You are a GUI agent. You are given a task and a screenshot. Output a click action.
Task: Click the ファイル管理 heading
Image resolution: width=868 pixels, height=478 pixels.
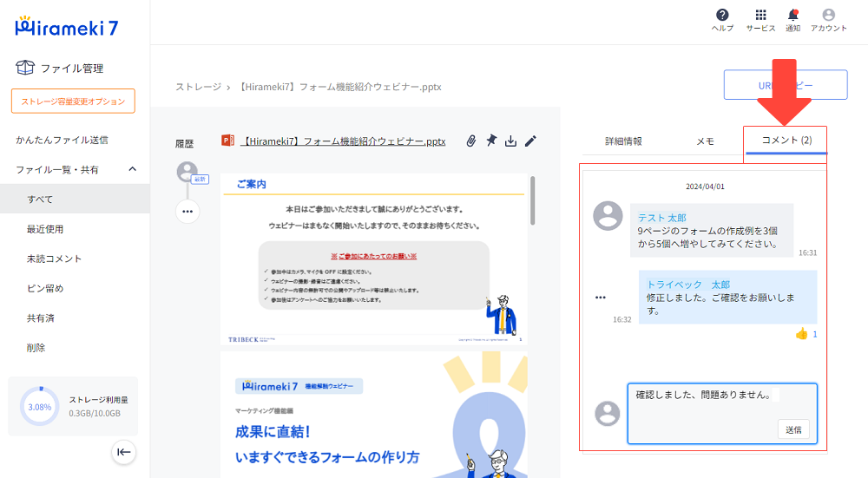tap(72, 68)
